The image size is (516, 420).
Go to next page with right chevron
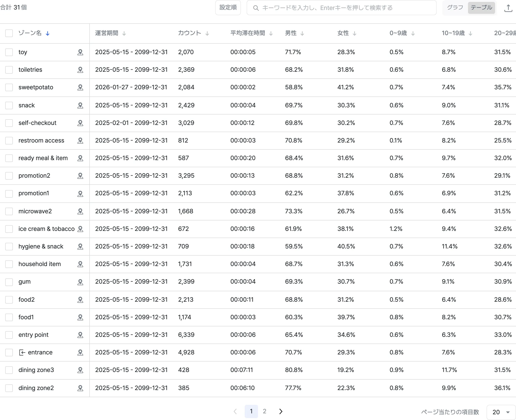click(x=281, y=411)
